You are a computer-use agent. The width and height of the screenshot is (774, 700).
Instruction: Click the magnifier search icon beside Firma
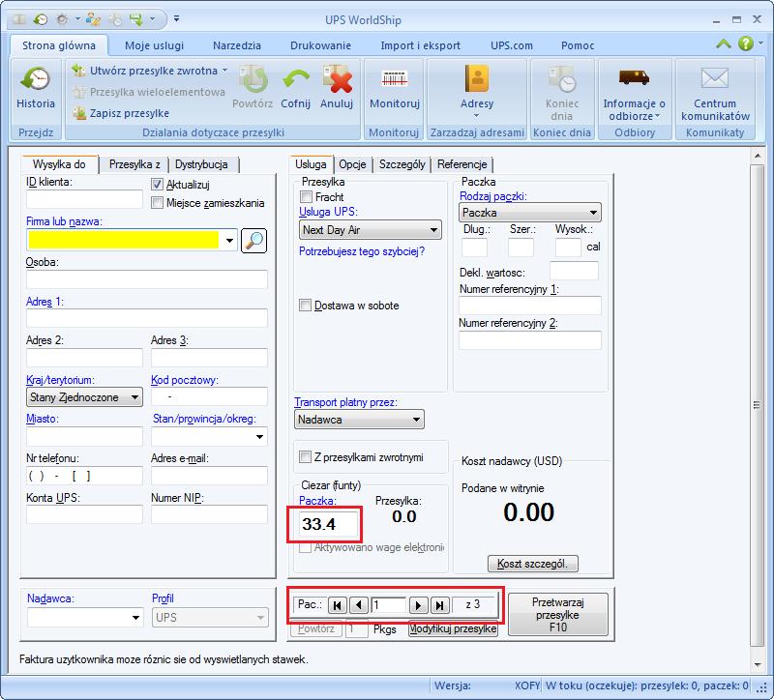[254, 241]
